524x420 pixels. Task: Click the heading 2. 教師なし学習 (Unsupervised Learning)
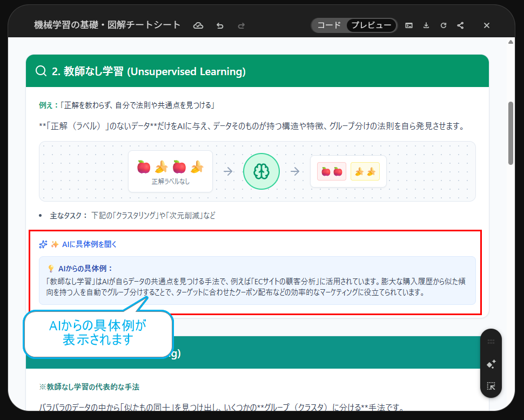tap(149, 71)
